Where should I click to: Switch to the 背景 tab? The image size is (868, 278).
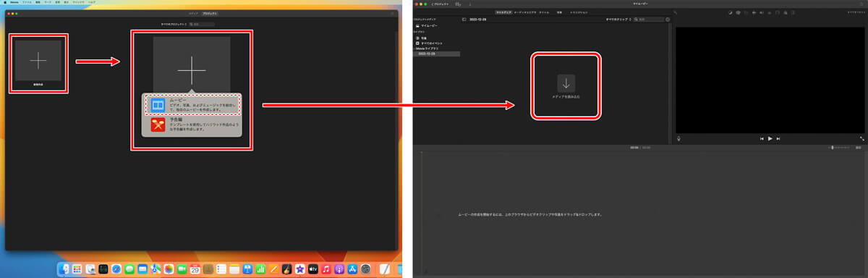click(x=559, y=12)
